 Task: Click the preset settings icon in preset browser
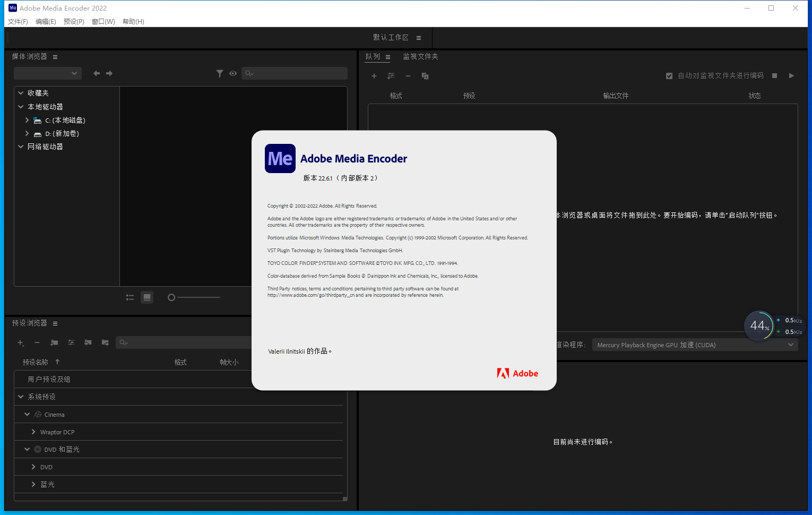point(71,342)
